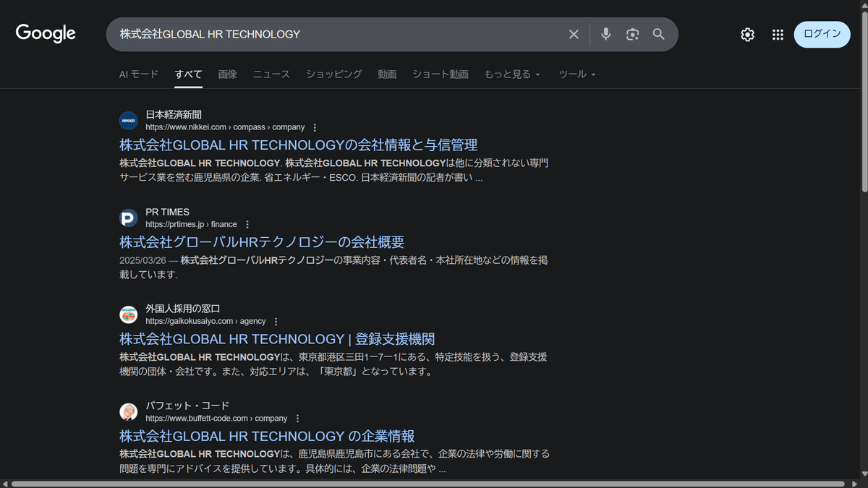Open 株式会社GLOBAL HR TECHNOLOGYの会社情報と与信管理 link
868x488 pixels.
tap(299, 145)
